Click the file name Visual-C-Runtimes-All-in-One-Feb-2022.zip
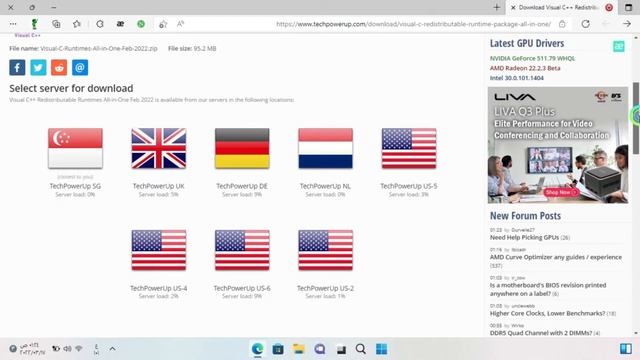Viewport: 640px width, 360px height. [99, 49]
